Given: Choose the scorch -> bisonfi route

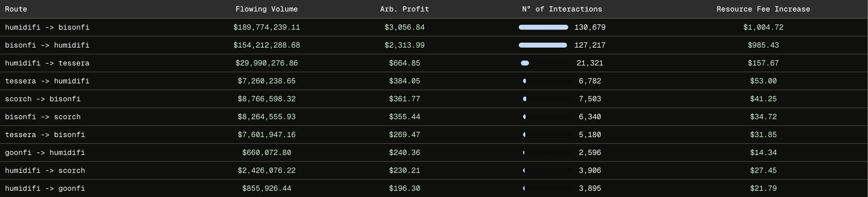Looking at the screenshot, I should tap(434, 99).
